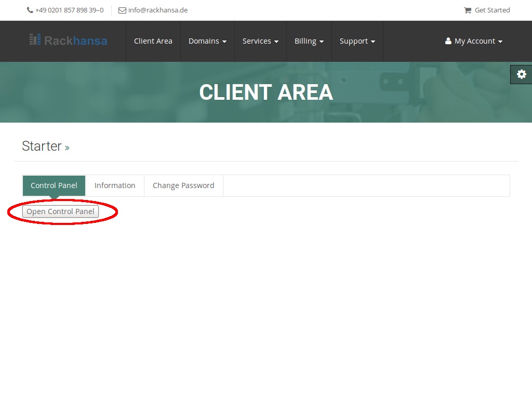532x399 pixels.
Task: Open the settings gear icon
Action: tap(521, 74)
